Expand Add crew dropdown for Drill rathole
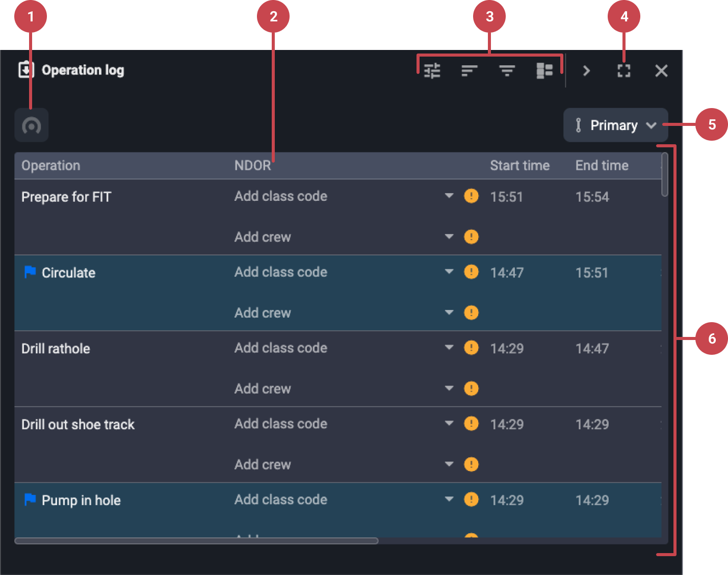 click(x=449, y=388)
